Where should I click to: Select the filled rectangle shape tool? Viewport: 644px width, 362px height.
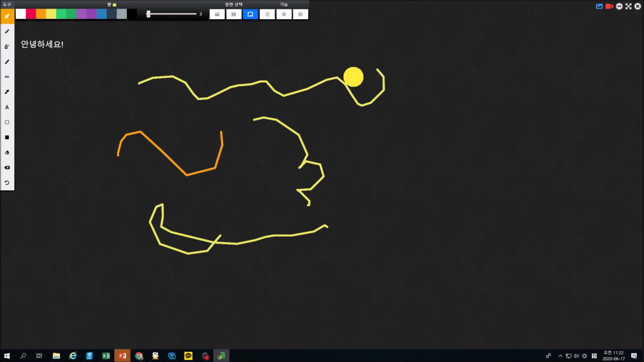(x=7, y=137)
